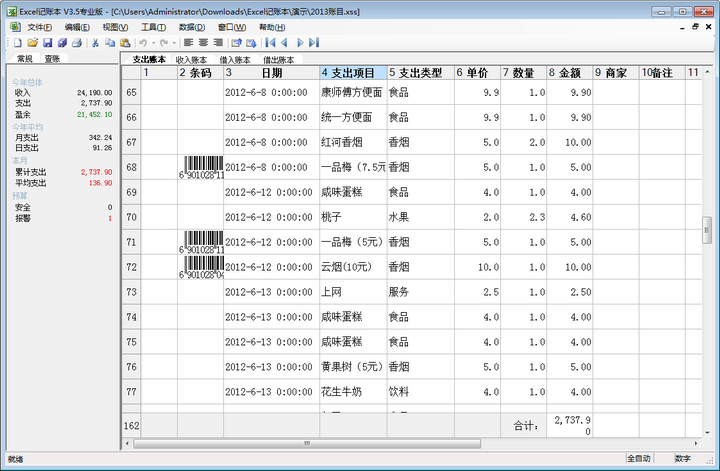Click the Open folder toolbar icon
This screenshot has width=720, height=471.
[33, 43]
